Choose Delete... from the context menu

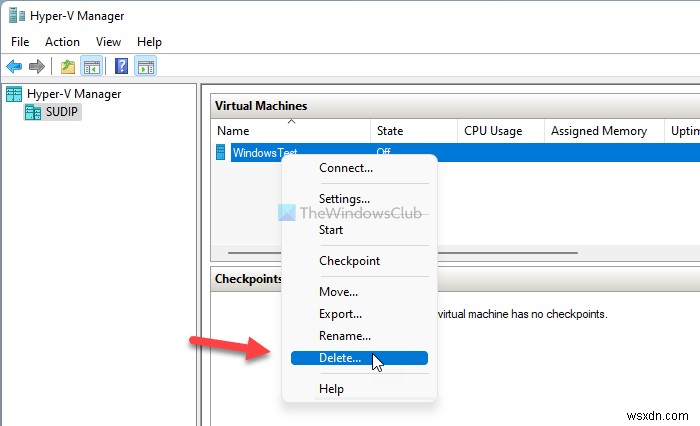tap(359, 358)
